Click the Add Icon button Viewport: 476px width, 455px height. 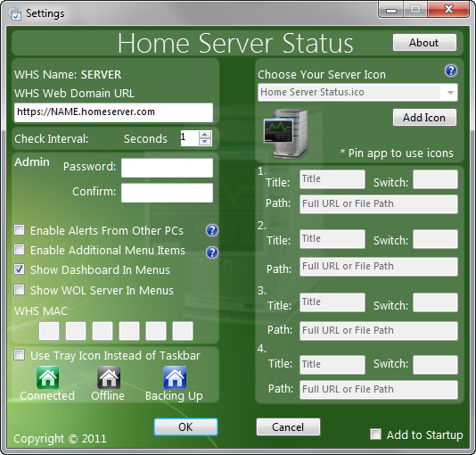[x=424, y=118]
